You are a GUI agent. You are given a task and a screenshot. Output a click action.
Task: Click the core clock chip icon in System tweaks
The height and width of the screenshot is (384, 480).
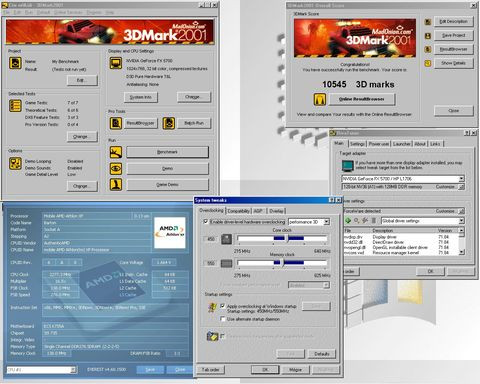tap(226, 239)
